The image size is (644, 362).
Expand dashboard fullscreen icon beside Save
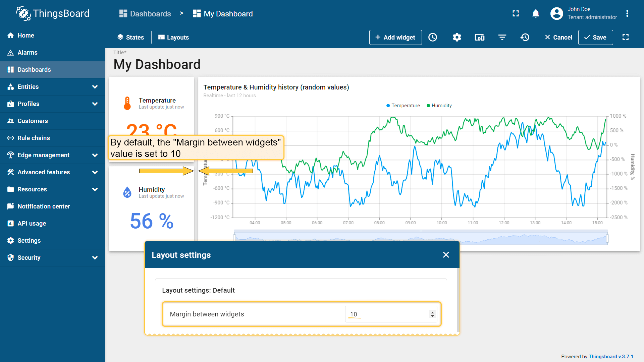tap(626, 37)
